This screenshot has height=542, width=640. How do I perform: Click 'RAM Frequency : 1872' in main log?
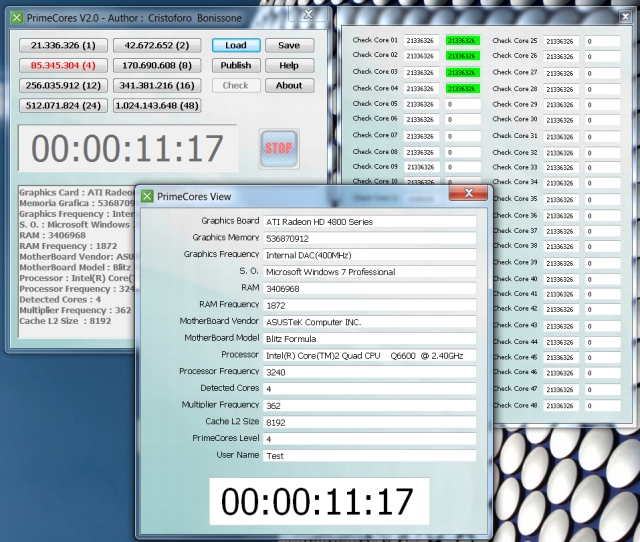(68, 246)
